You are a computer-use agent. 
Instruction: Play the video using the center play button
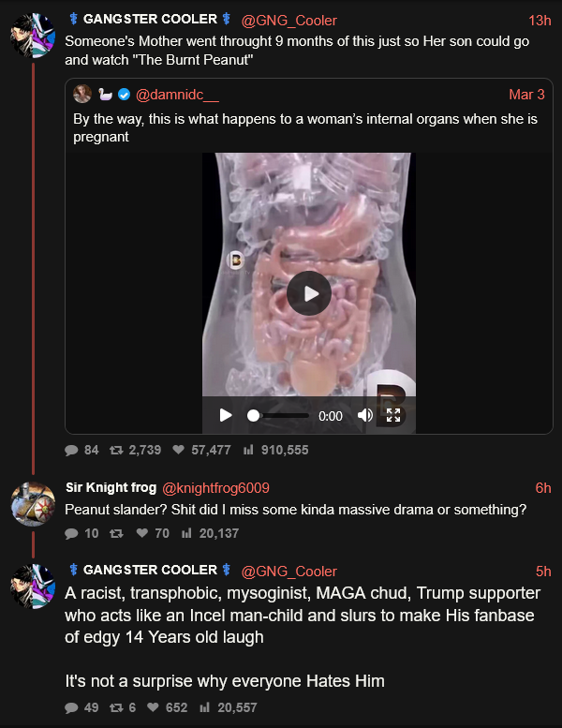(309, 293)
